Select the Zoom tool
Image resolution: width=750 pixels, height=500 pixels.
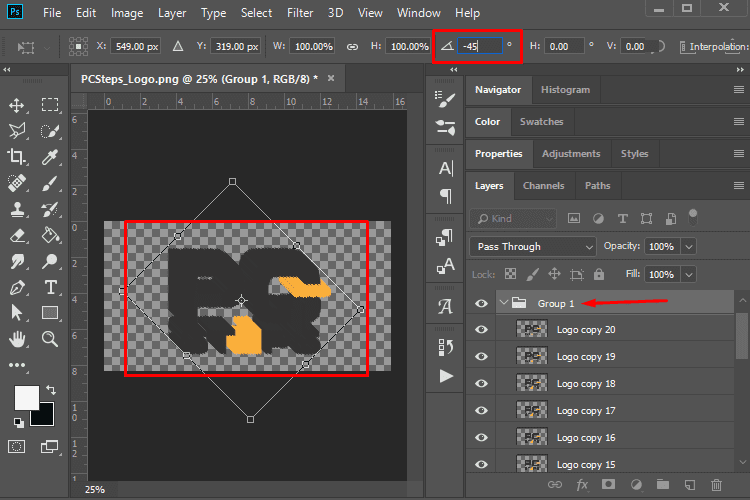pyautogui.click(x=50, y=339)
